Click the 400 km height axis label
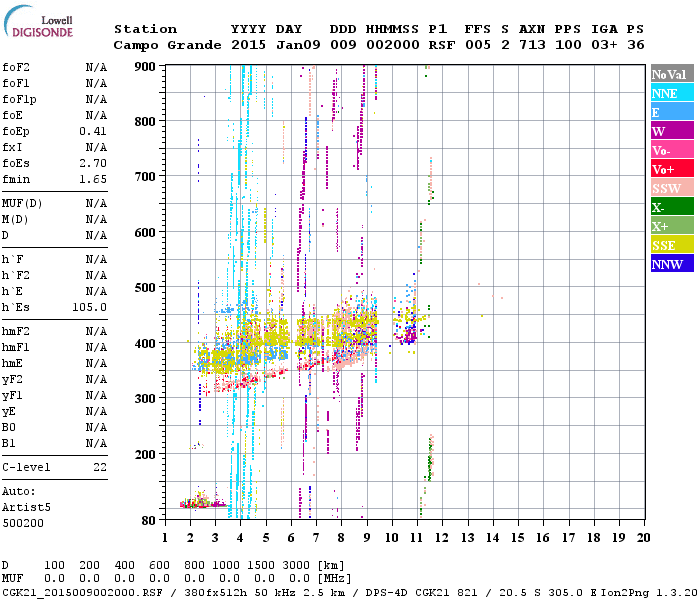 [x=145, y=343]
